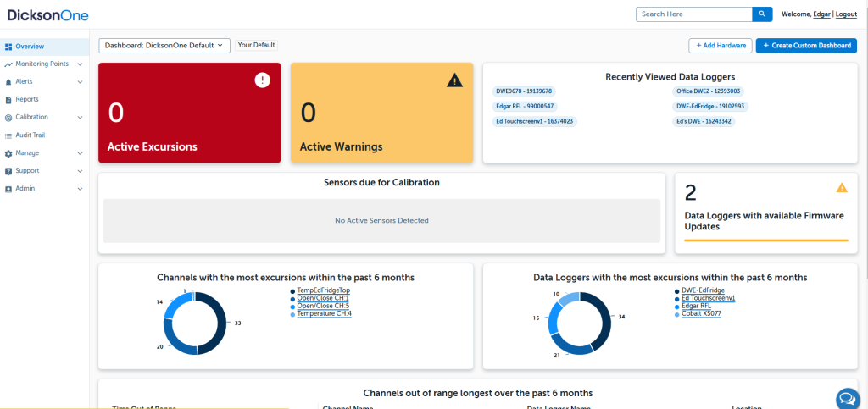This screenshot has width=868, height=409.
Task: Click the firmware updates warning icon
Action: pyautogui.click(x=842, y=188)
